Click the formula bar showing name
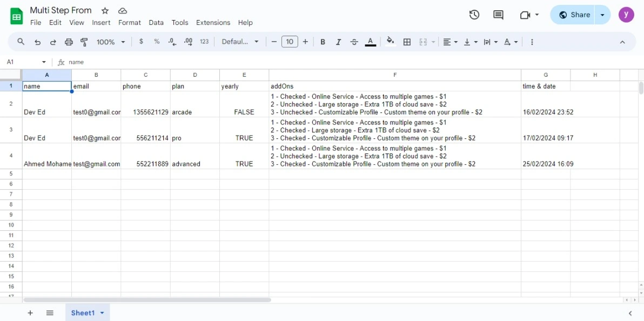Screen dimensions: 644x321 point(353,62)
